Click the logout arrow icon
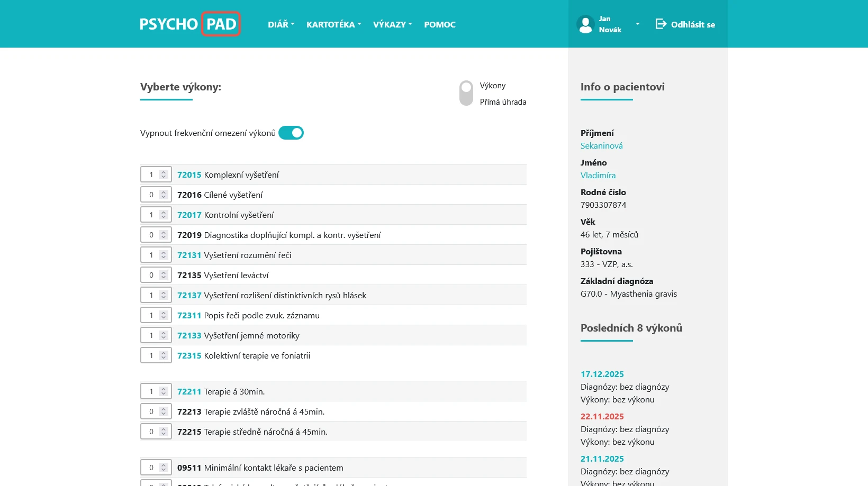Viewport: 868px width, 486px height. click(x=661, y=24)
